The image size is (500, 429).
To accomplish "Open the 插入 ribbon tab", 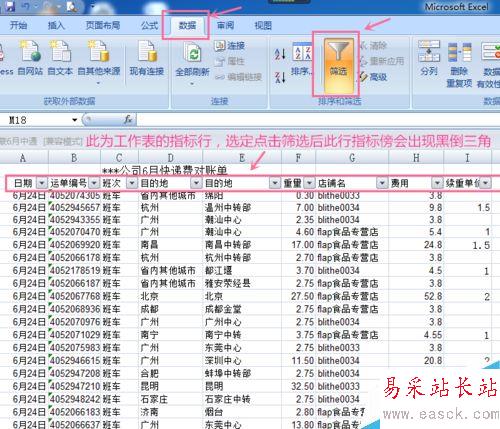I will pyautogui.click(x=56, y=25).
